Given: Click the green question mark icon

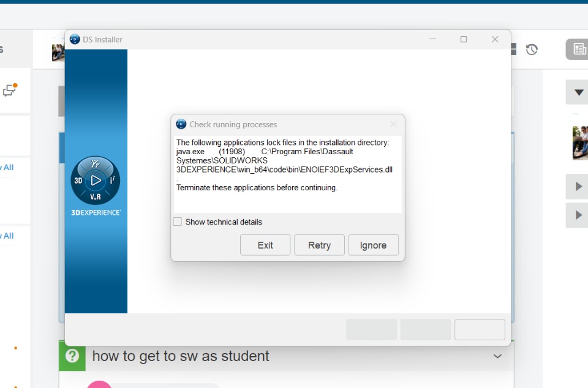Looking at the screenshot, I should (72, 356).
